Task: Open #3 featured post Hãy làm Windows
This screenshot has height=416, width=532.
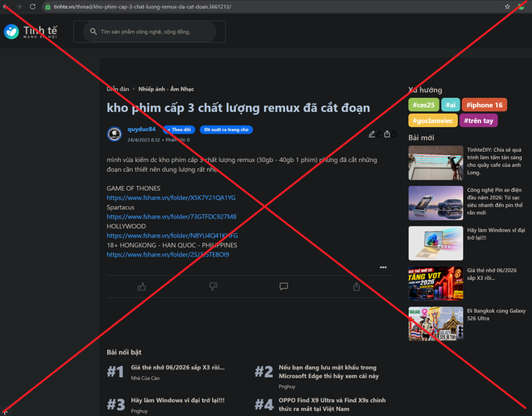Action: tap(178, 400)
